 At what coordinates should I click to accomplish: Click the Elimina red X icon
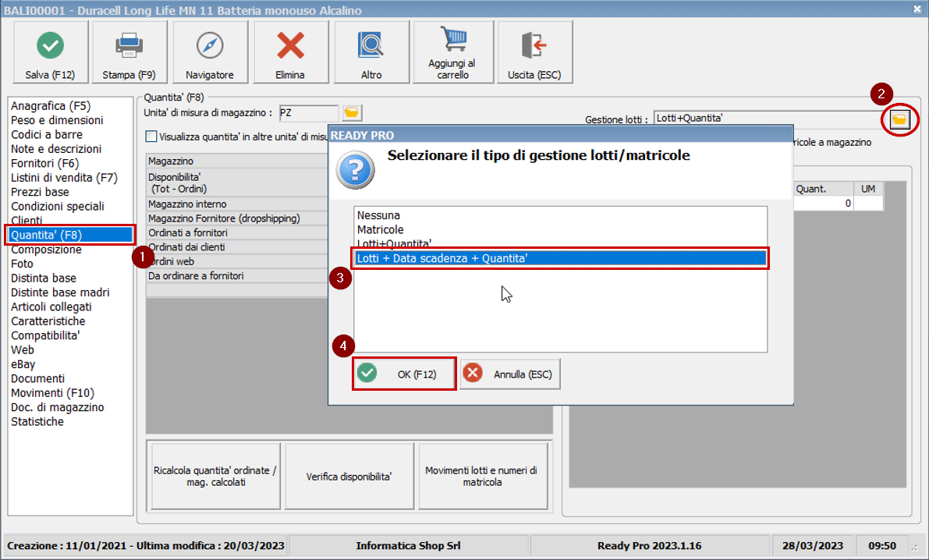[x=290, y=45]
